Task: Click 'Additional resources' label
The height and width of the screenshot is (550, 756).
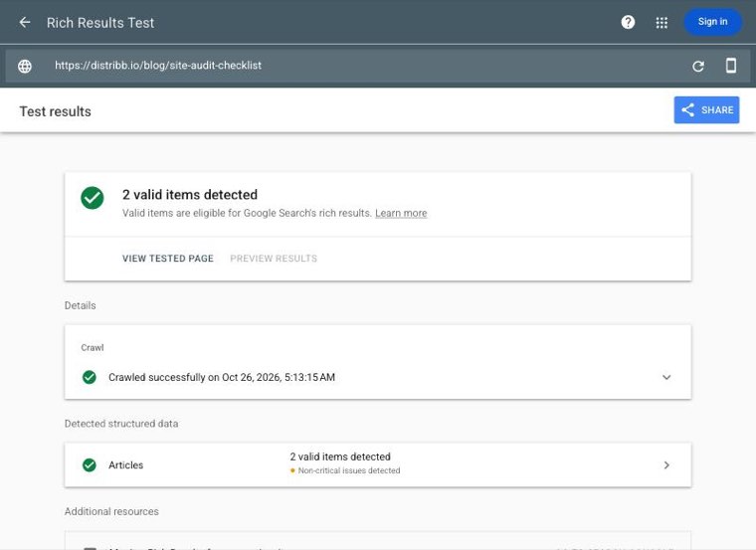Action: 111,511
